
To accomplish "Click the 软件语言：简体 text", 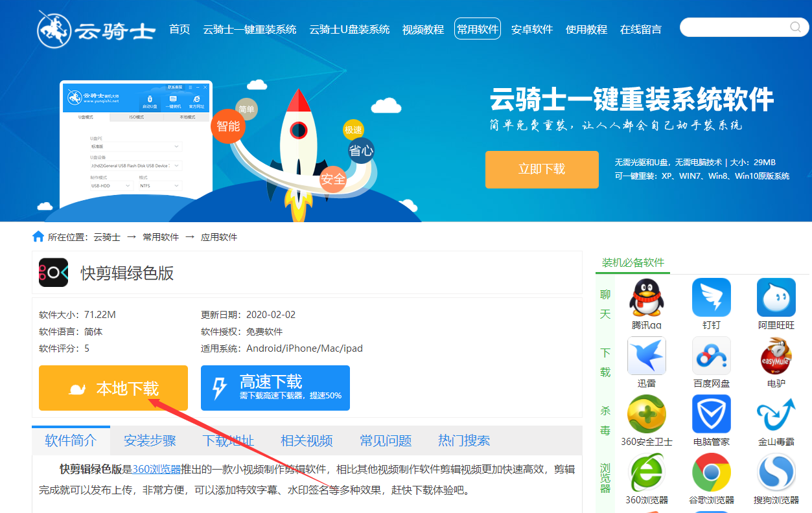I will 71,332.
